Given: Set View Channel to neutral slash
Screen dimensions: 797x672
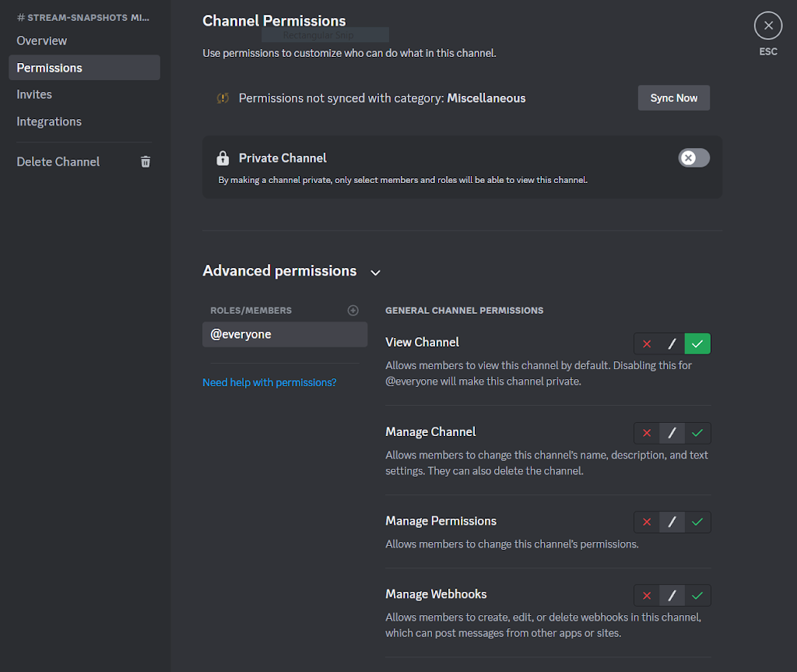Looking at the screenshot, I should pos(672,343).
